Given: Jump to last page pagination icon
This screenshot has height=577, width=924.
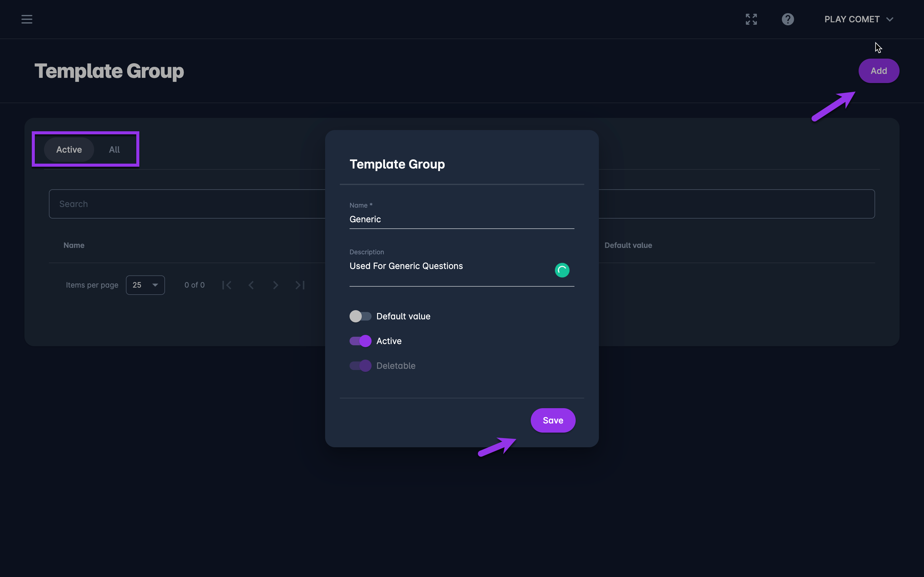Looking at the screenshot, I should (x=300, y=285).
